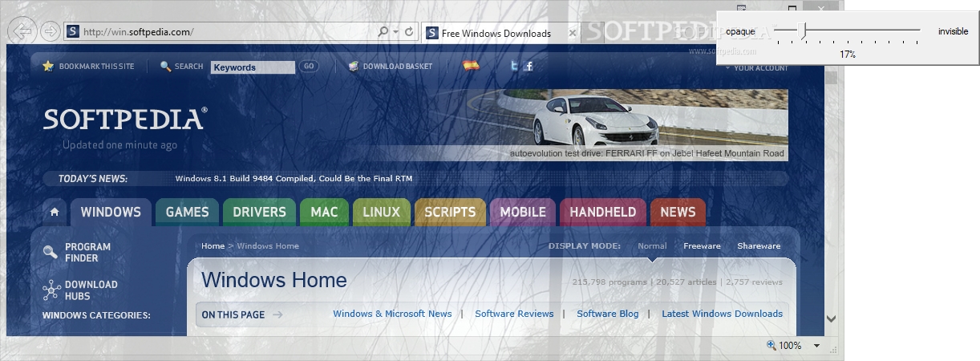Click the browser forward arrow button

[50, 31]
